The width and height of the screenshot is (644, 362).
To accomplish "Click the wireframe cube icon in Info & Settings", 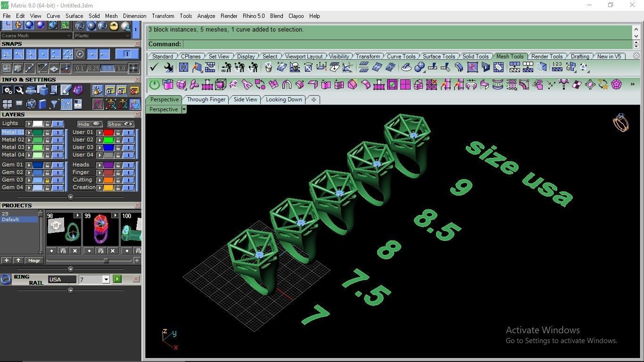I will (x=31, y=104).
